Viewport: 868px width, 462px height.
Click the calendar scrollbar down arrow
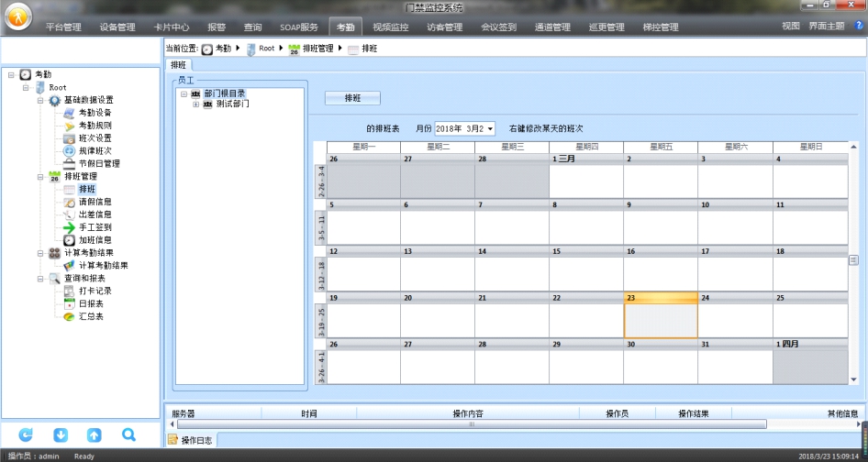853,379
